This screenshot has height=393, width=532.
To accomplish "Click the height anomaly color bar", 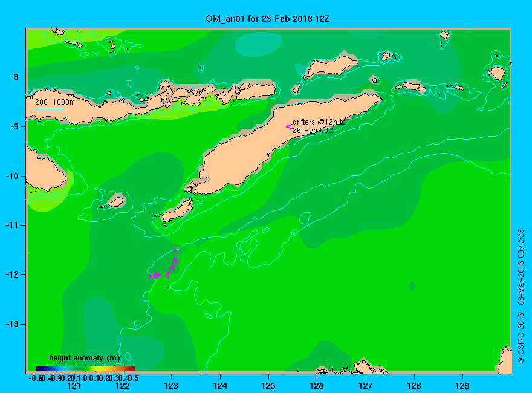I will pos(86,368).
